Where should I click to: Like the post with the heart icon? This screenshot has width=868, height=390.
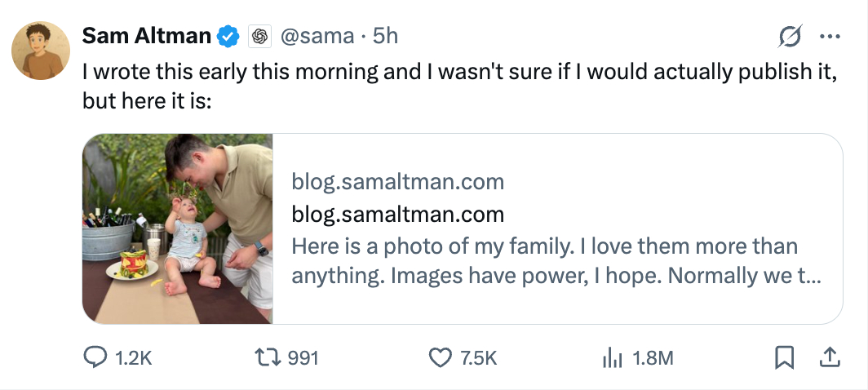tap(441, 357)
